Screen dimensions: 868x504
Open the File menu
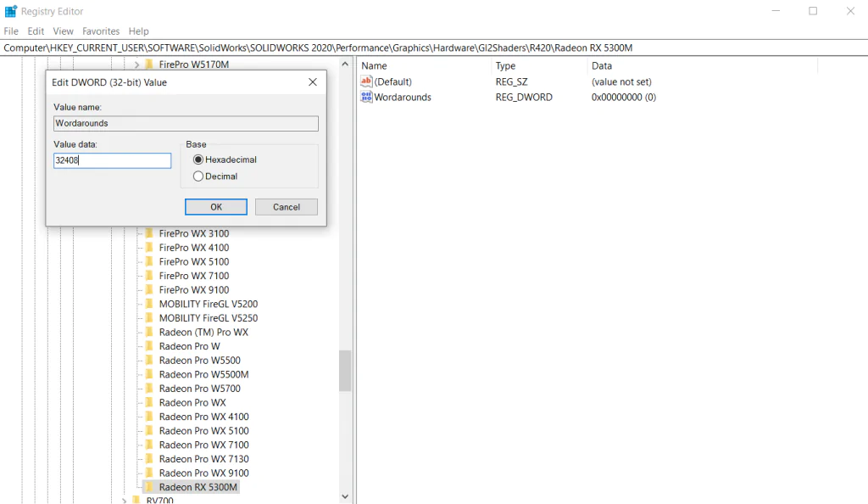pyautogui.click(x=11, y=31)
